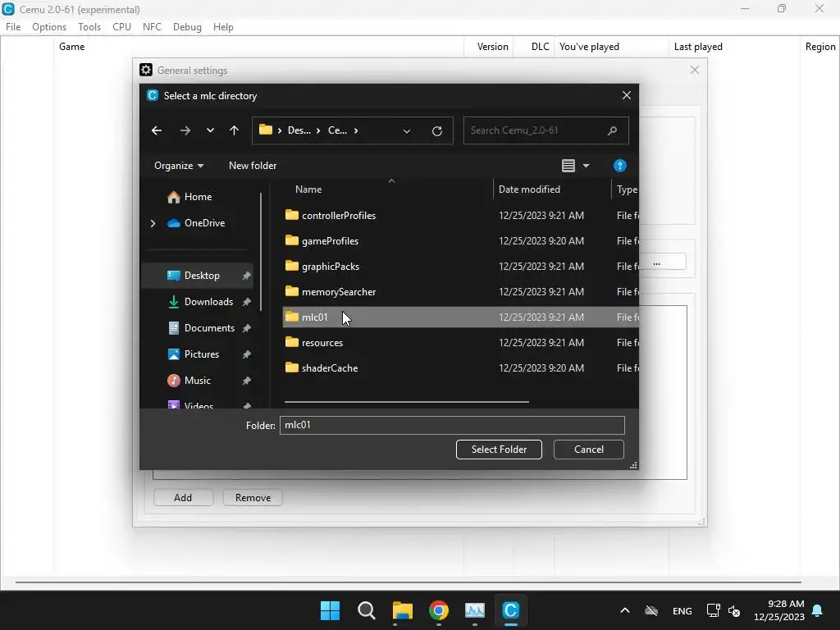Change view layout icon
This screenshot has width=840, height=630.
coord(568,166)
